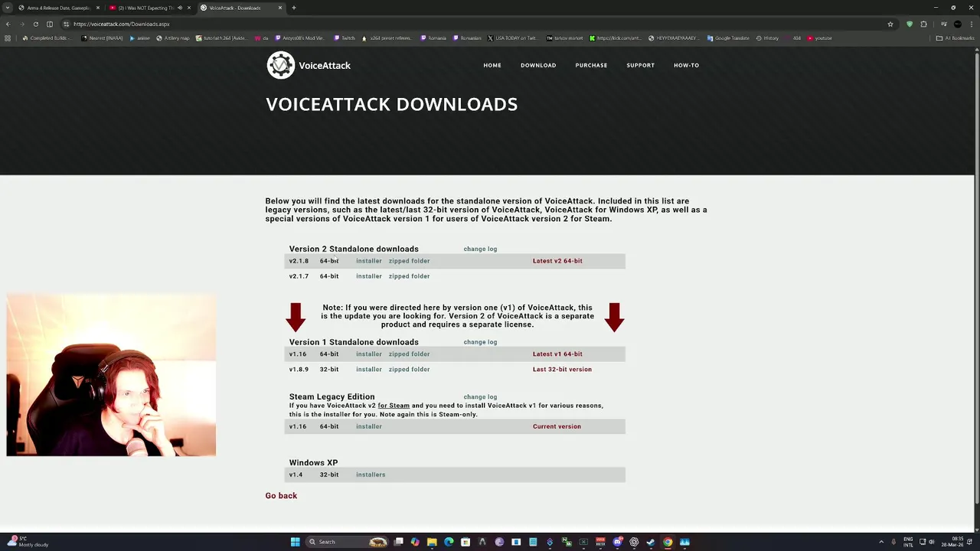980x551 pixels.
Task: Click the Go back link
Action: point(281,496)
